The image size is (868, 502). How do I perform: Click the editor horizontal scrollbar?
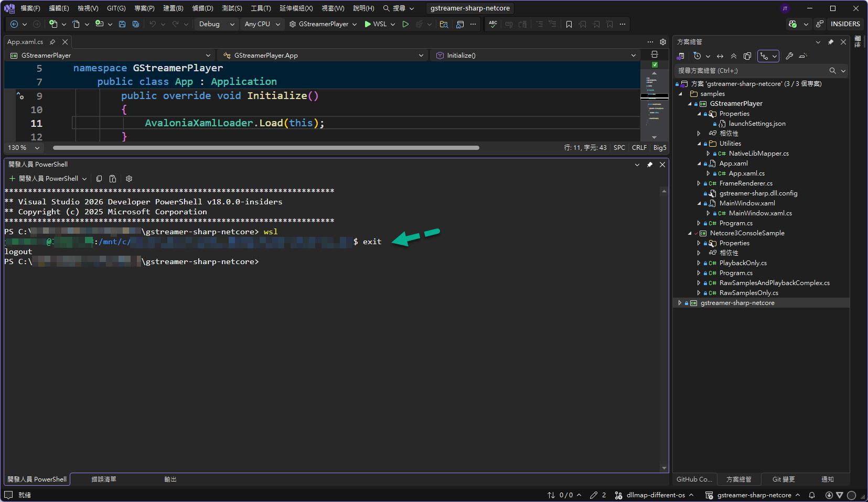(266, 148)
